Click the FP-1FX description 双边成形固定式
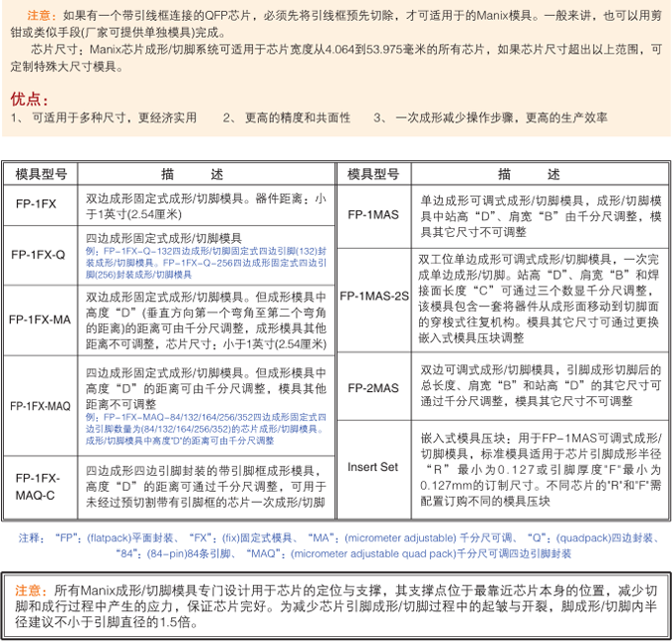Image resolution: width=672 pixels, height=642 pixels. (206, 207)
